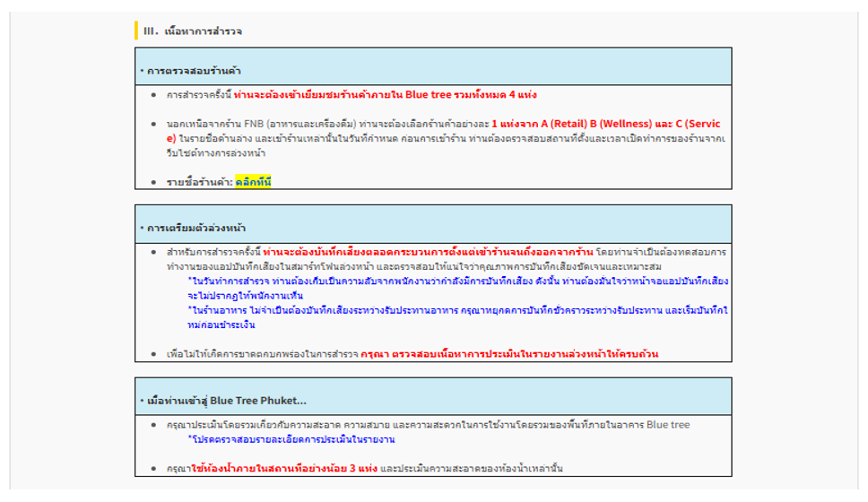Select the การตรวจสอบร้านค้า box header
The width and height of the screenshot is (868, 502).
[x=433, y=66]
